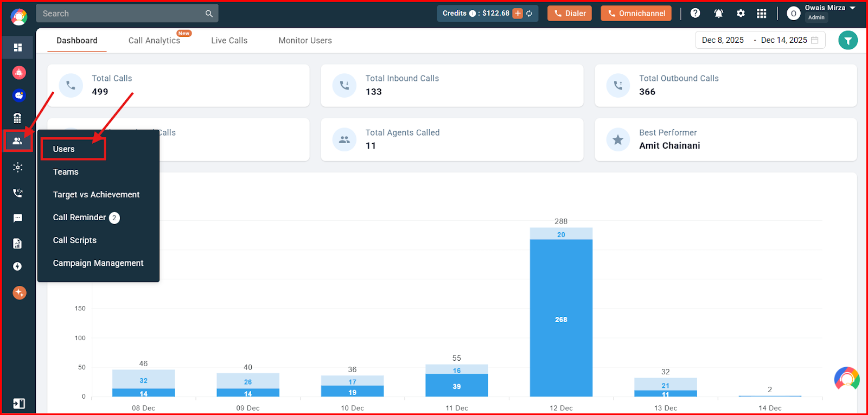This screenshot has height=415, width=868.
Task: Click the 09 Dec bar segment 26
Action: 248,381
